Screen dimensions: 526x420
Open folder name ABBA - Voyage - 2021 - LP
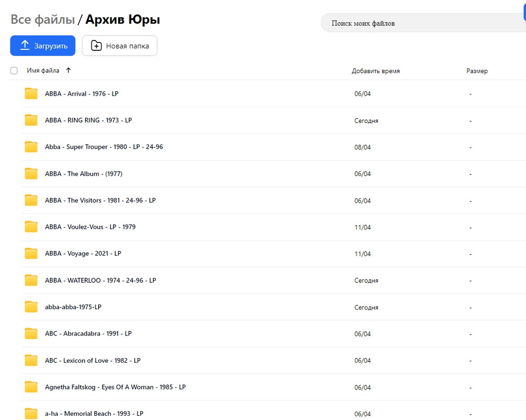[x=83, y=254]
